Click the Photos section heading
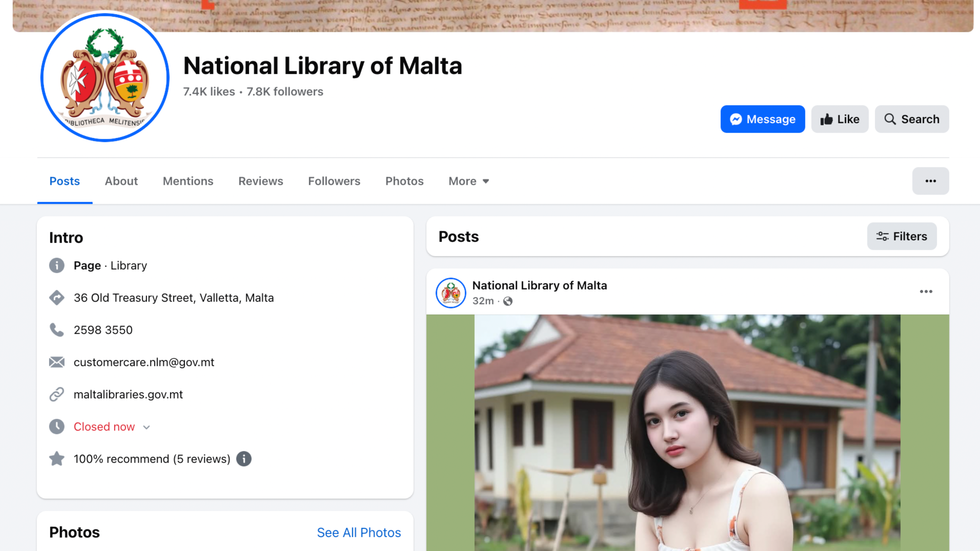Image resolution: width=980 pixels, height=551 pixels. coord(74,532)
